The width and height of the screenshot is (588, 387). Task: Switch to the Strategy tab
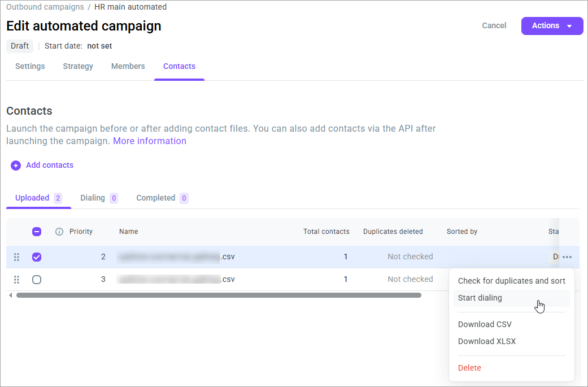tap(78, 66)
